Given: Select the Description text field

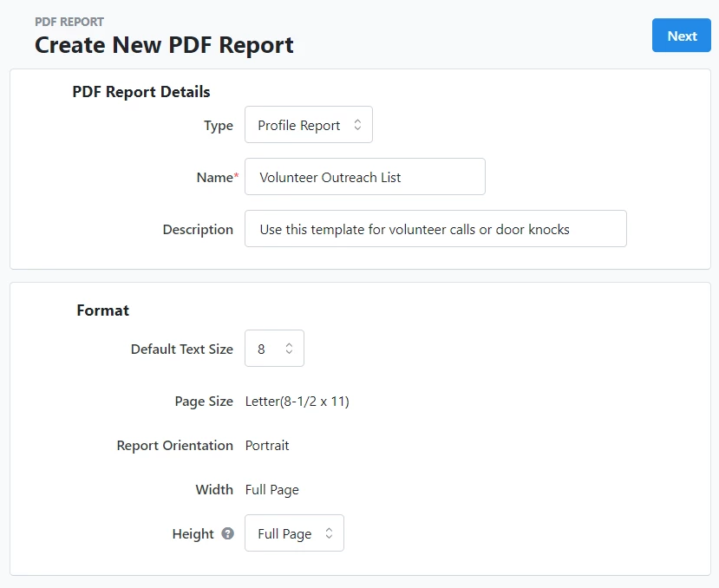Looking at the screenshot, I should coord(435,229).
